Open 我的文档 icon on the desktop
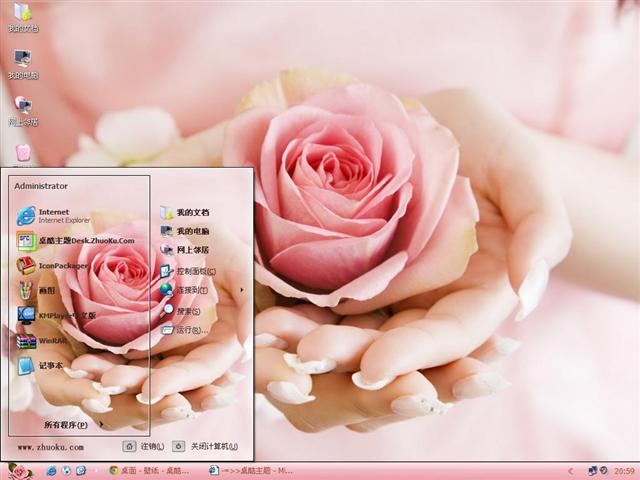 click(23, 16)
